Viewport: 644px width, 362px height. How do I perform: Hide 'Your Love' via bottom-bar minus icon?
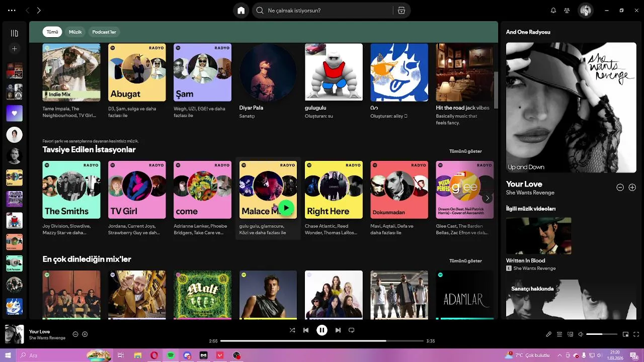[75, 334]
